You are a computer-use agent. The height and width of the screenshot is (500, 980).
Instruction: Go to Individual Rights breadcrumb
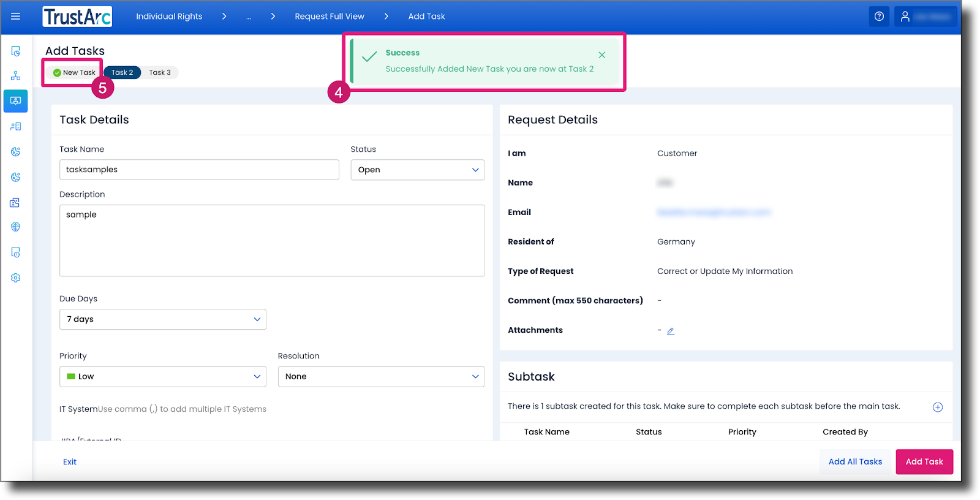tap(169, 17)
